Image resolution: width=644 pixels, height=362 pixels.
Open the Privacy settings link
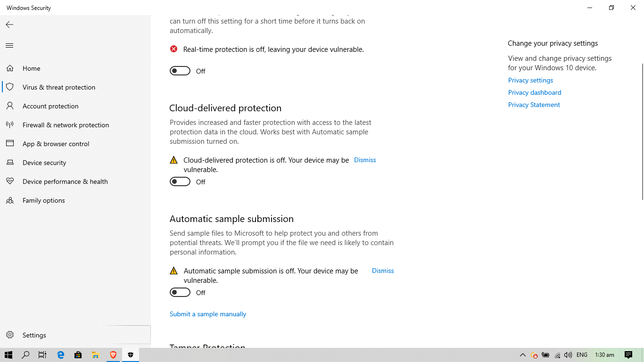[530, 80]
